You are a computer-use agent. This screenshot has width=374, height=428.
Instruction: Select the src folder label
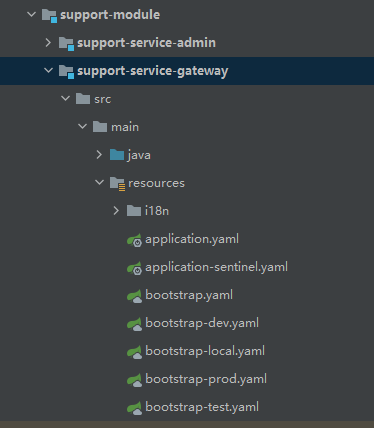[103, 99]
